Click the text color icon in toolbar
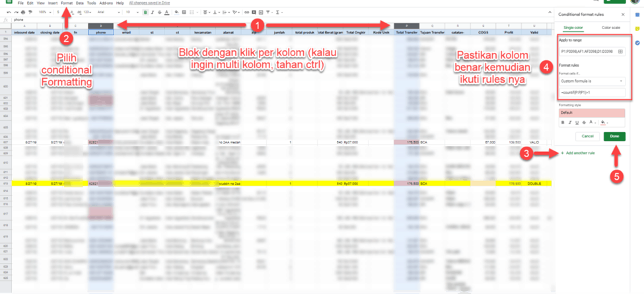Screen dimensions: 644x294 tap(168, 12)
